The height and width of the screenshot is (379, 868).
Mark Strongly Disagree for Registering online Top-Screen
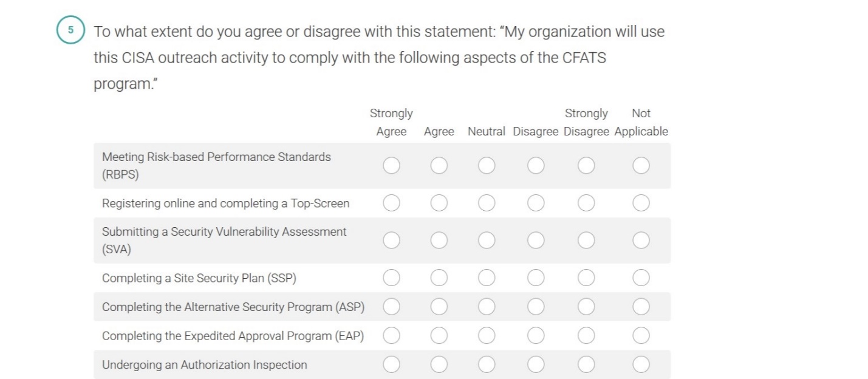pyautogui.click(x=586, y=203)
